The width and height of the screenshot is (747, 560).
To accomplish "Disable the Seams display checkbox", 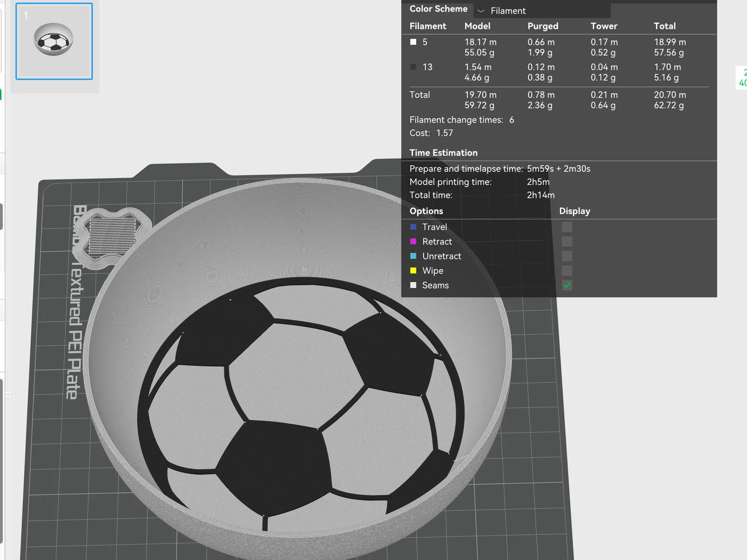I will click(x=567, y=285).
